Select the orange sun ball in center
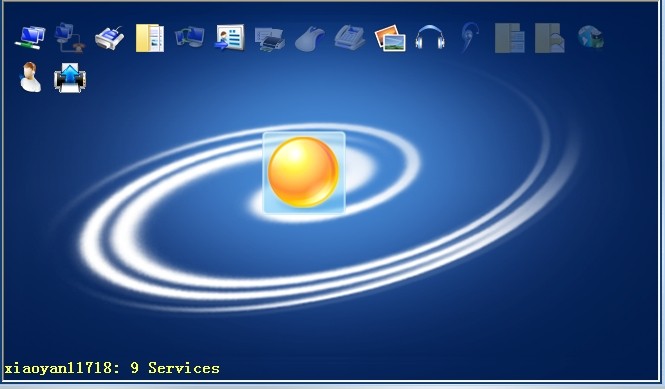 (x=304, y=172)
